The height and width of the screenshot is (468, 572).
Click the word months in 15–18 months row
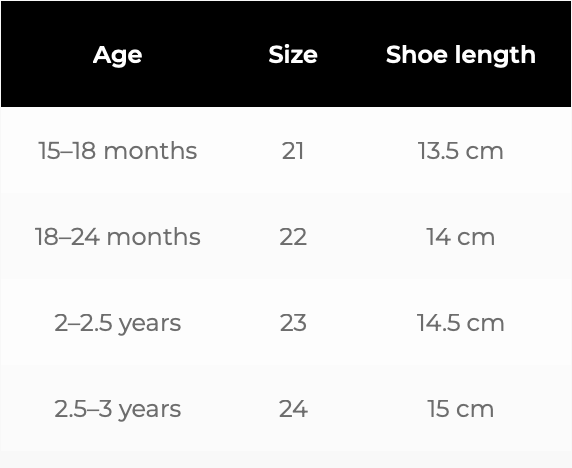pyautogui.click(x=150, y=151)
